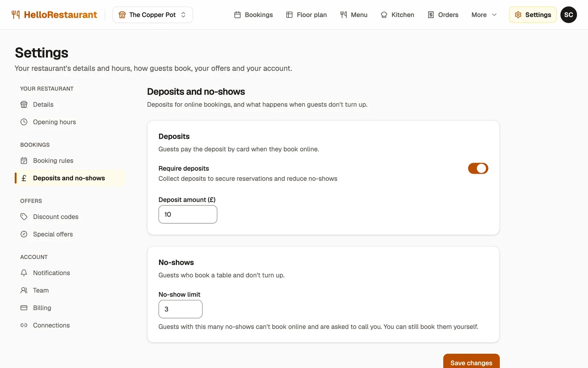Click the Opening hours clock icon
This screenshot has width=588, height=368.
click(24, 122)
